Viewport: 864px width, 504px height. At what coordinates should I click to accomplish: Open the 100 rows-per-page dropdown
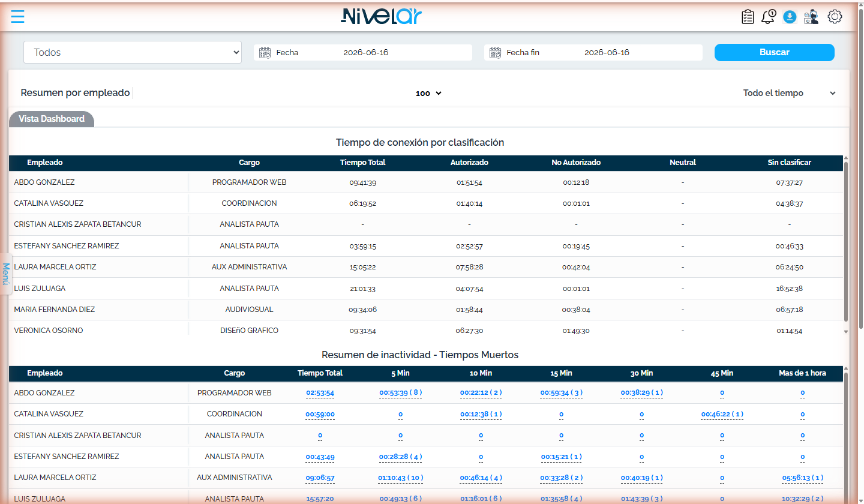(428, 94)
